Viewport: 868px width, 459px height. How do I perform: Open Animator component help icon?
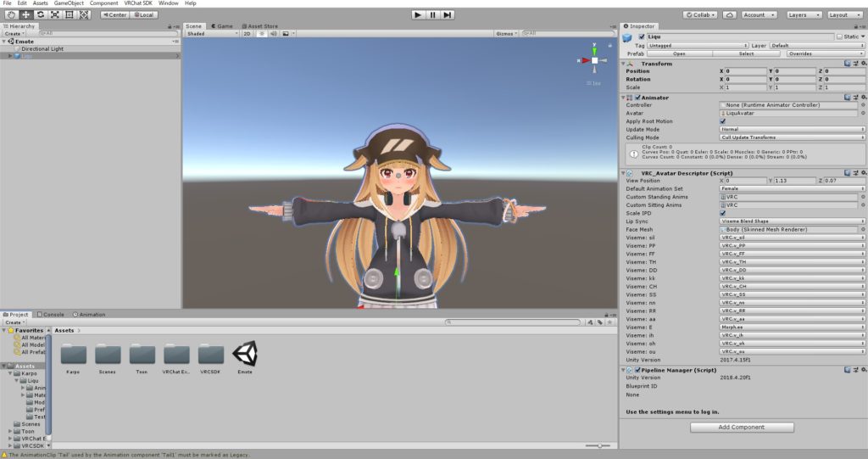coord(848,98)
